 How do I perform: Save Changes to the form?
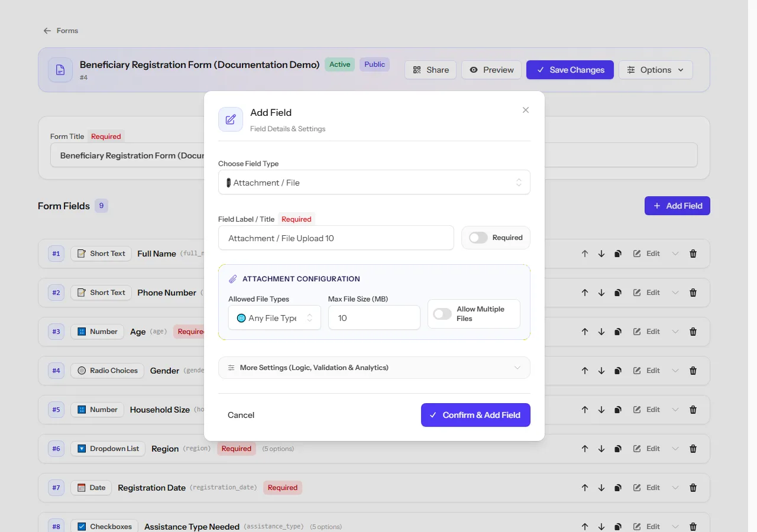(x=570, y=70)
